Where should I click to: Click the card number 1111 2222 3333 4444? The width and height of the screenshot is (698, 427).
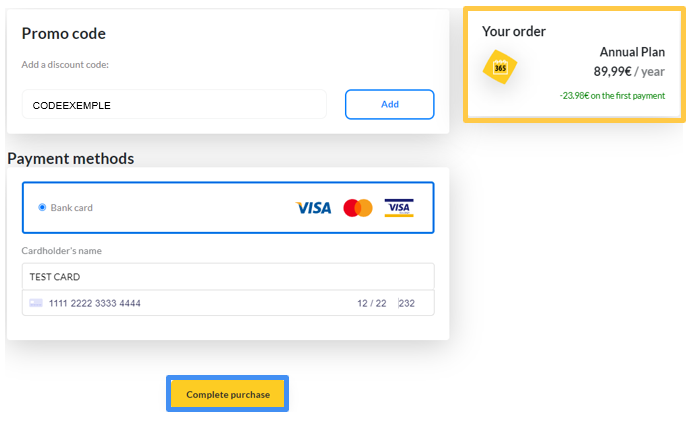coord(94,303)
